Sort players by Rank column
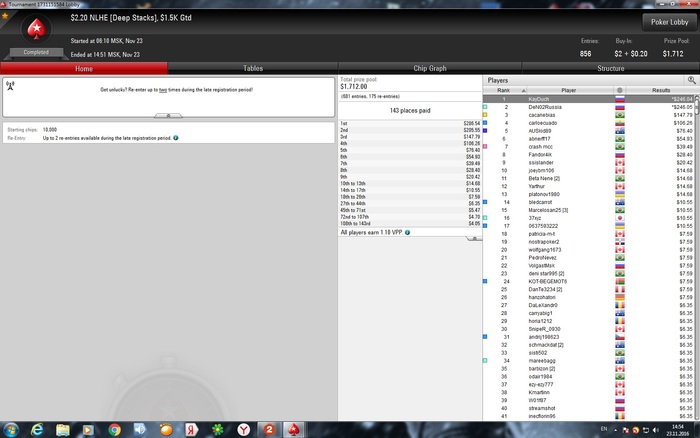This screenshot has height=438, width=700. 504,90
